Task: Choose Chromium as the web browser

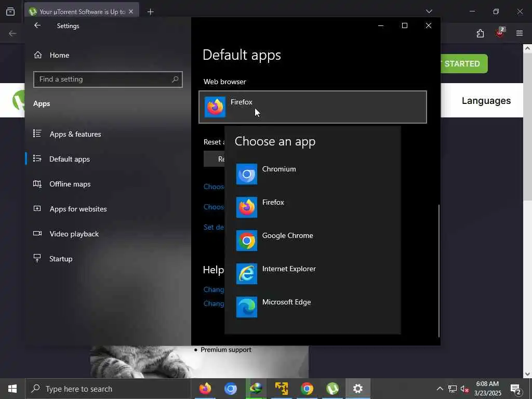Action: click(x=312, y=174)
